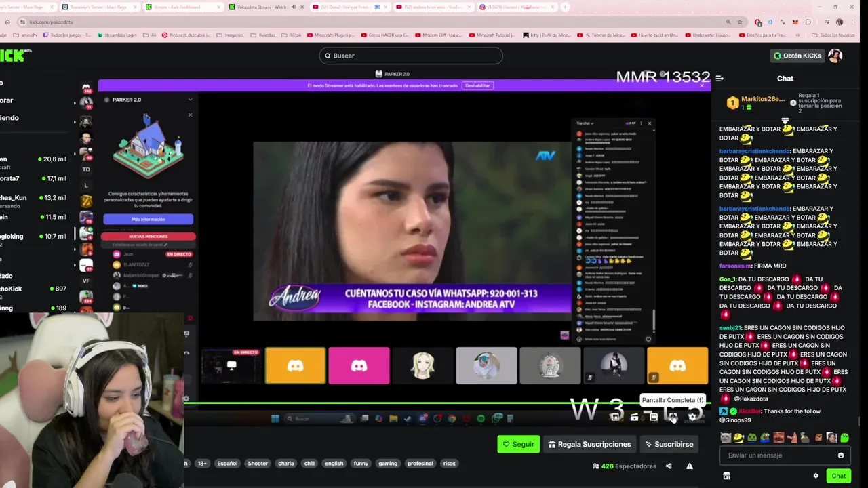Click the @Ginops99 mention in chat

point(735,420)
